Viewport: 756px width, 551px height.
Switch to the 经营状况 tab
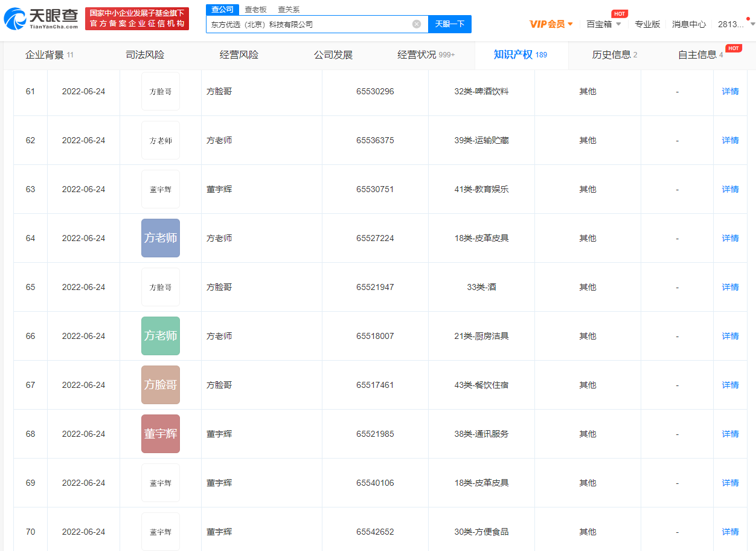coord(426,55)
